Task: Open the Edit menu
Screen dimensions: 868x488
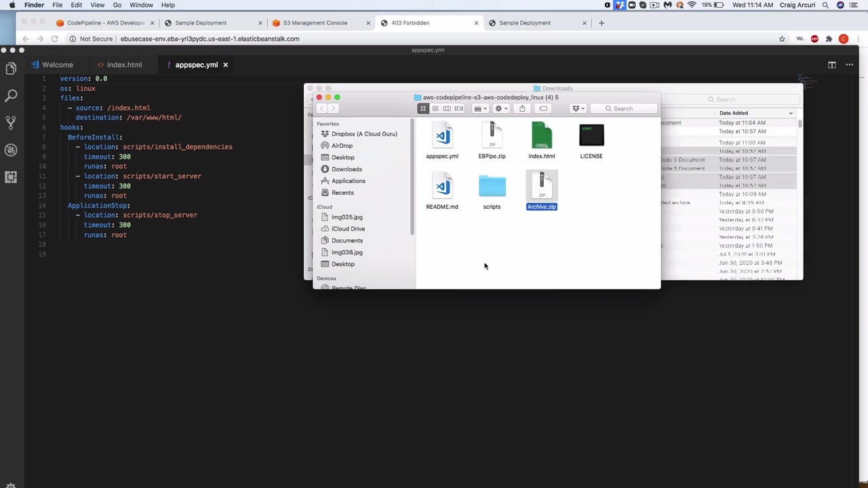Action: point(77,5)
